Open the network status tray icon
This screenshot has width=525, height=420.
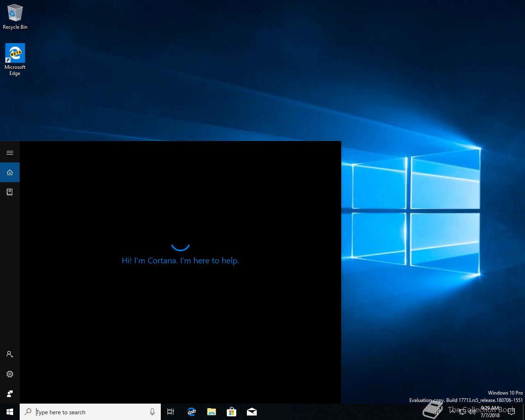(x=462, y=412)
